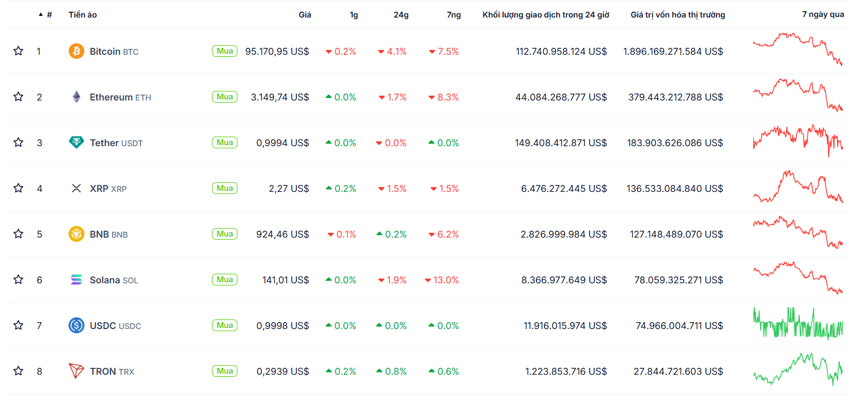
Task: Click Mua in the Solana row
Action: (225, 280)
